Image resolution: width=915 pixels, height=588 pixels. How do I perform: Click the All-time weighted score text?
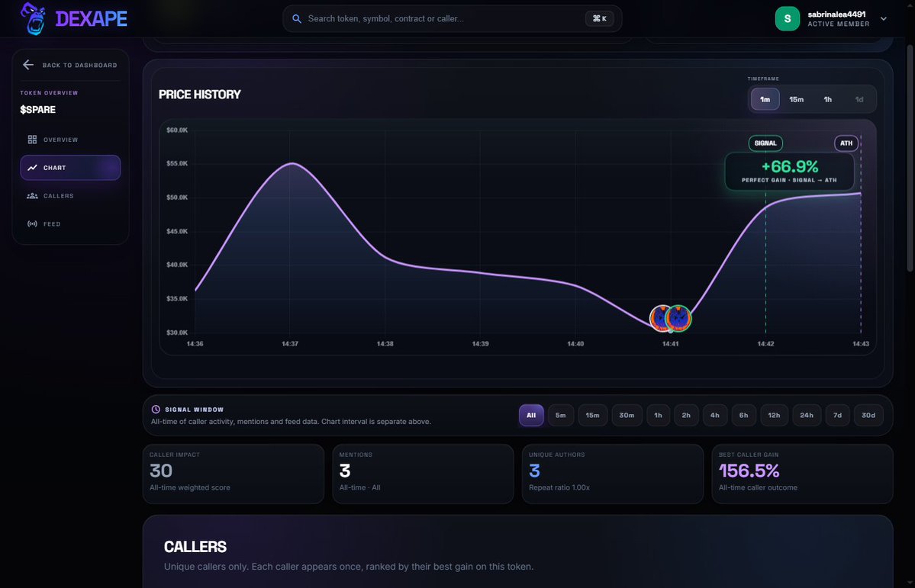coord(190,487)
